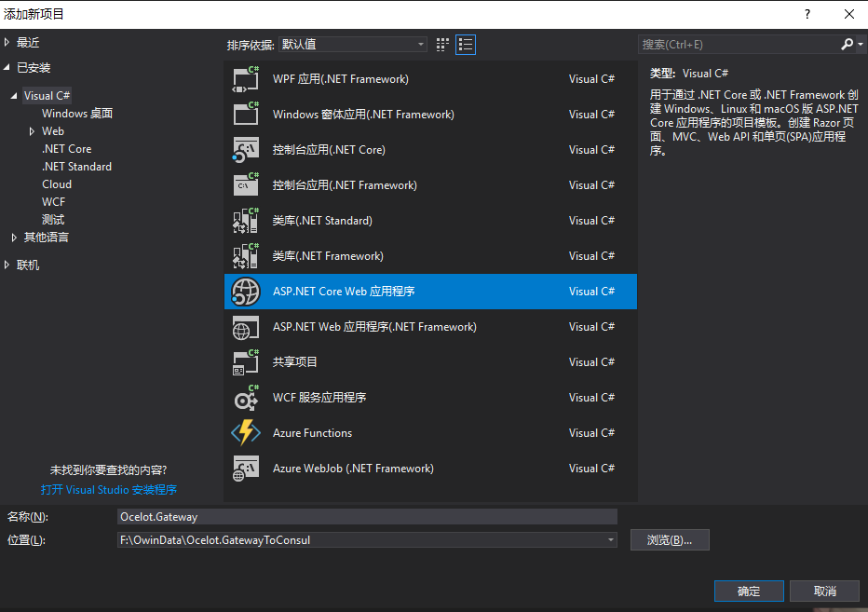Select Windows 桌面 in the category tree

point(77,114)
